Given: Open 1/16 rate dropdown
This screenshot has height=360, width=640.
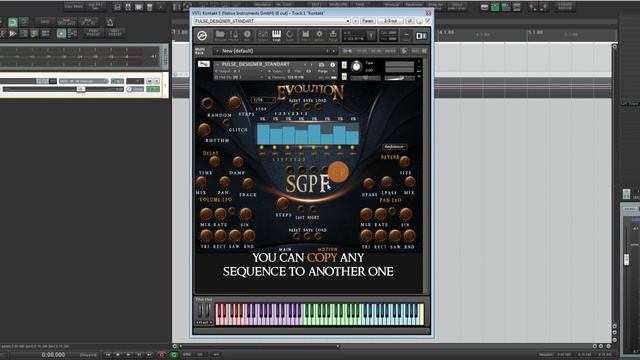Looking at the screenshot, I should tap(263, 100).
